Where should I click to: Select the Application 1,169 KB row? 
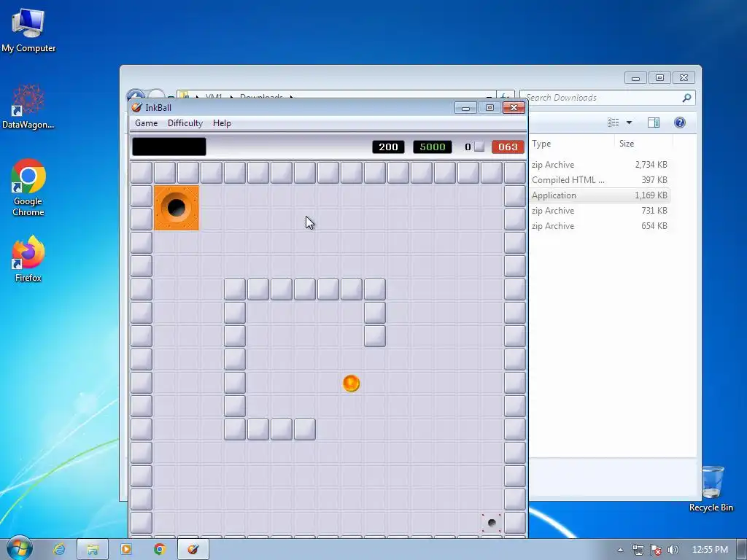coord(600,195)
